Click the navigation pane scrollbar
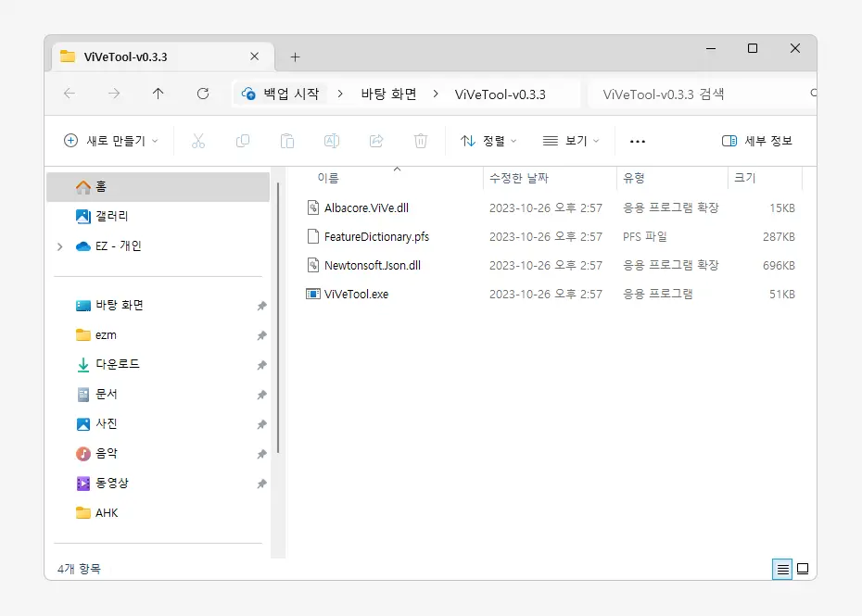The image size is (862, 616). tap(278, 318)
